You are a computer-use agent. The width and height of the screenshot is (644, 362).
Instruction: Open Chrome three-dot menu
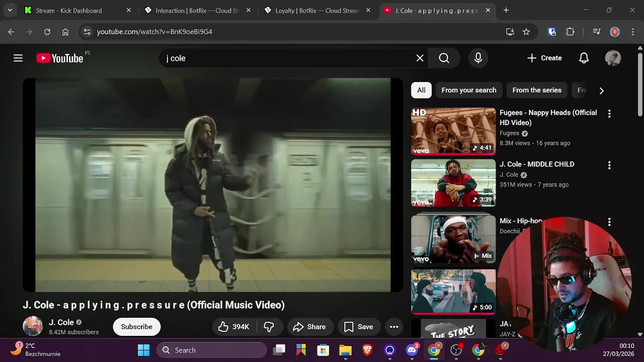click(x=633, y=32)
